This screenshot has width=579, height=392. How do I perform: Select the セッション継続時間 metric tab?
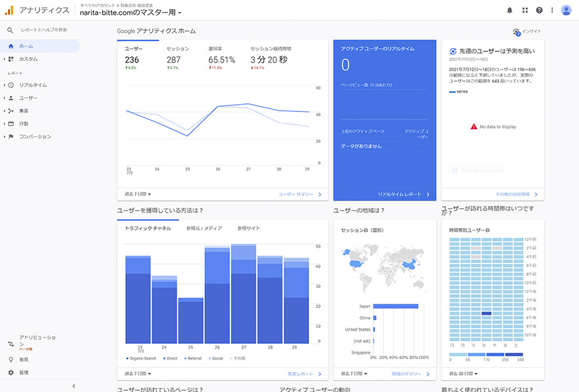[x=271, y=59]
